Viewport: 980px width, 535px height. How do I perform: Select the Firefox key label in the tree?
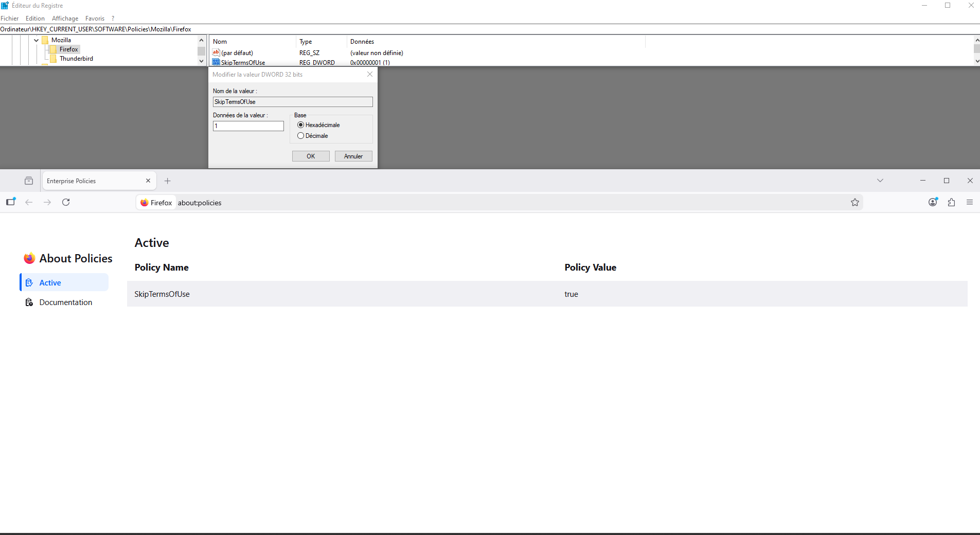(x=69, y=49)
